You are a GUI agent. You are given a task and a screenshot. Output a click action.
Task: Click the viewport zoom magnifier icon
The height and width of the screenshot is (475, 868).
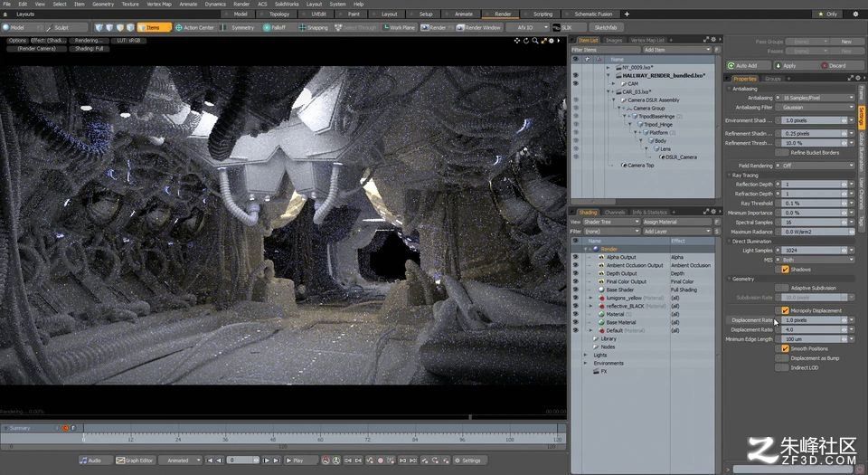click(534, 41)
